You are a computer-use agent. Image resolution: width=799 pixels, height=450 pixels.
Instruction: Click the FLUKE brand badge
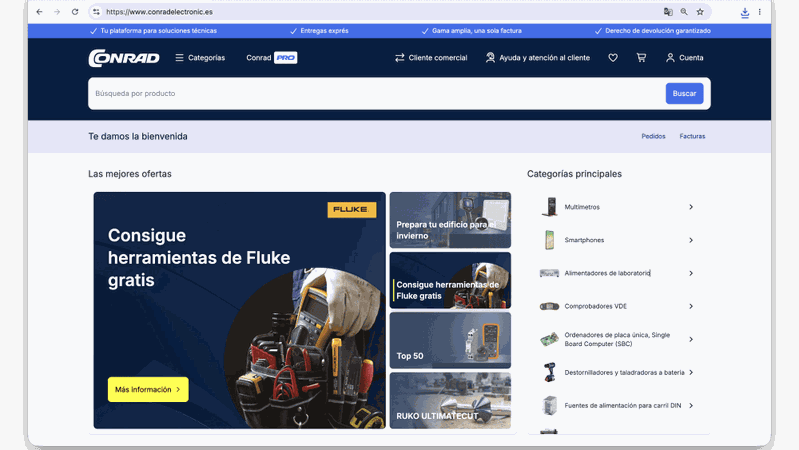tap(352, 209)
